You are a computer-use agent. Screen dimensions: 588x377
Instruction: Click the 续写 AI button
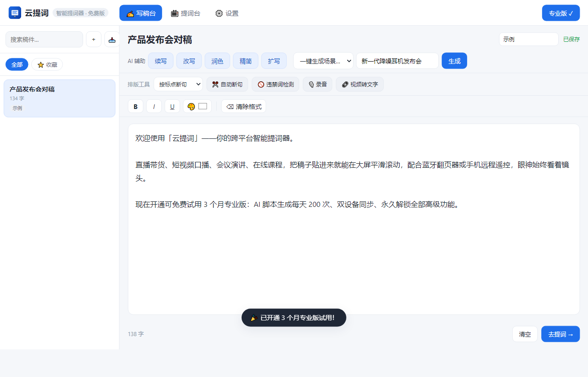tap(161, 61)
